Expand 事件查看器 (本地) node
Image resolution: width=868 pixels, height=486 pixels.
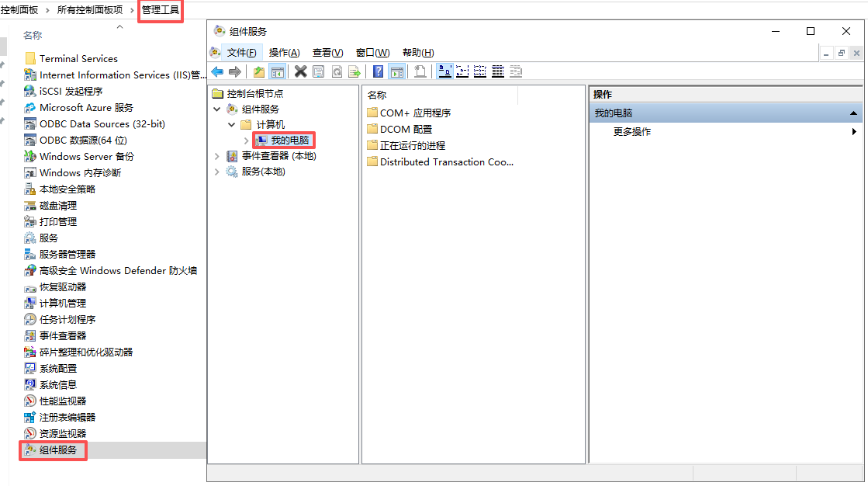coord(217,156)
